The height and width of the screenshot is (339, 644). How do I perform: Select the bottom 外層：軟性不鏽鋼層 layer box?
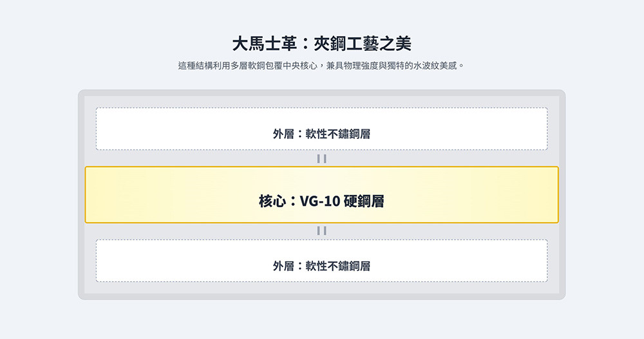pyautogui.click(x=321, y=261)
